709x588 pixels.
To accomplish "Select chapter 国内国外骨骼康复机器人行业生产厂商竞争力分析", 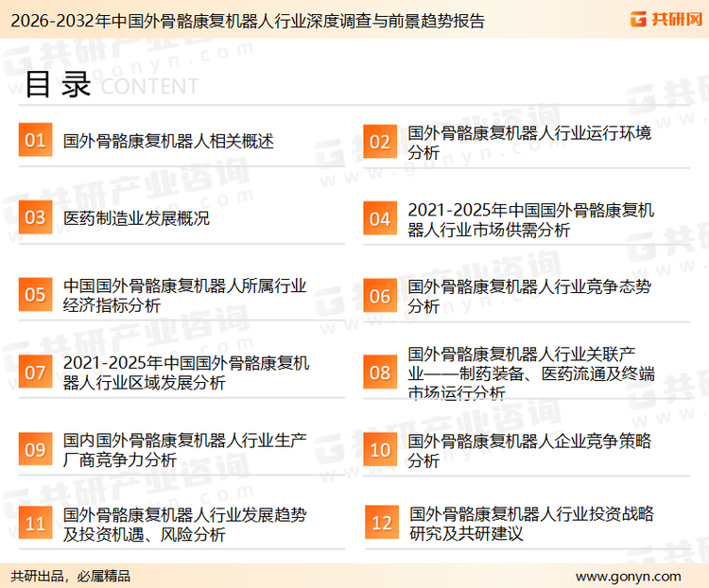I will [185, 450].
